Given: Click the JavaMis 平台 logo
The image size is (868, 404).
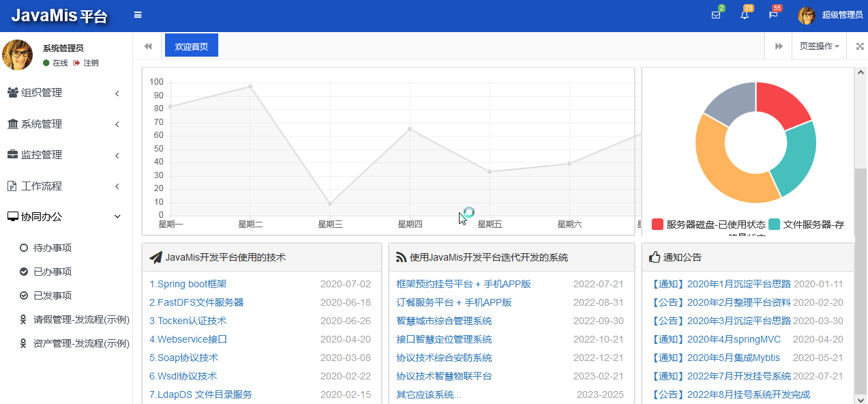Looking at the screenshot, I should tap(59, 16).
